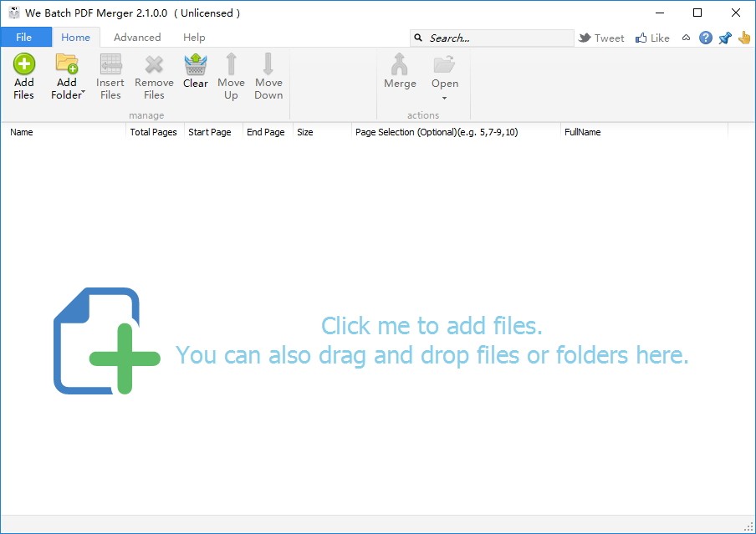Screen dimensions: 756x534
Task: Click the Merge action icon
Action: 400,64
